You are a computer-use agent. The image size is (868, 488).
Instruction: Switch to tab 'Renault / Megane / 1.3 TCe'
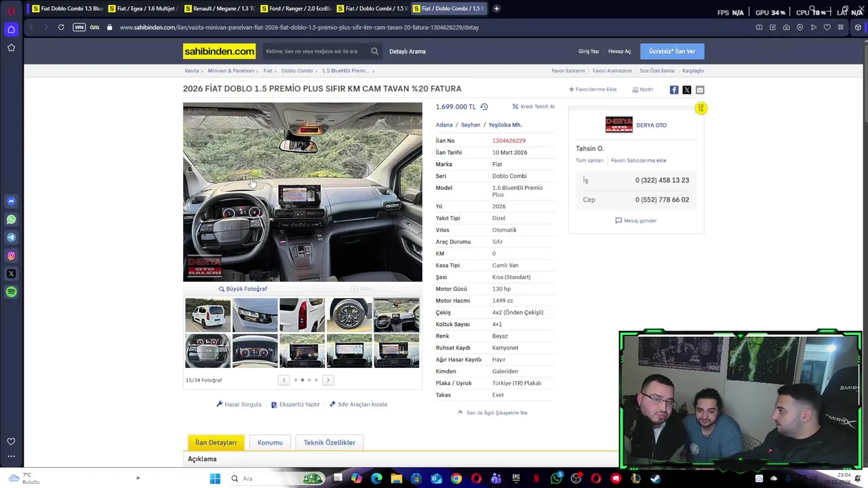(219, 8)
